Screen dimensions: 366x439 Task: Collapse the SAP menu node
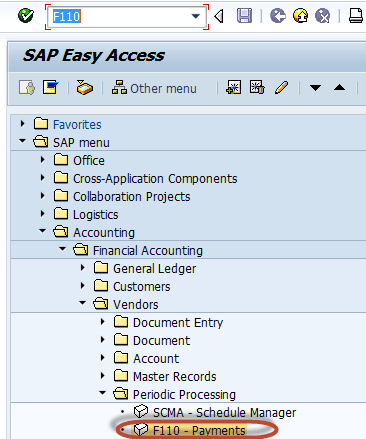click(x=23, y=141)
